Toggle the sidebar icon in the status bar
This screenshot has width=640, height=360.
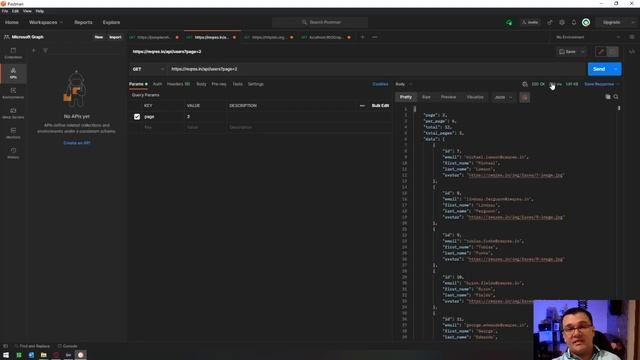[x=6, y=346]
